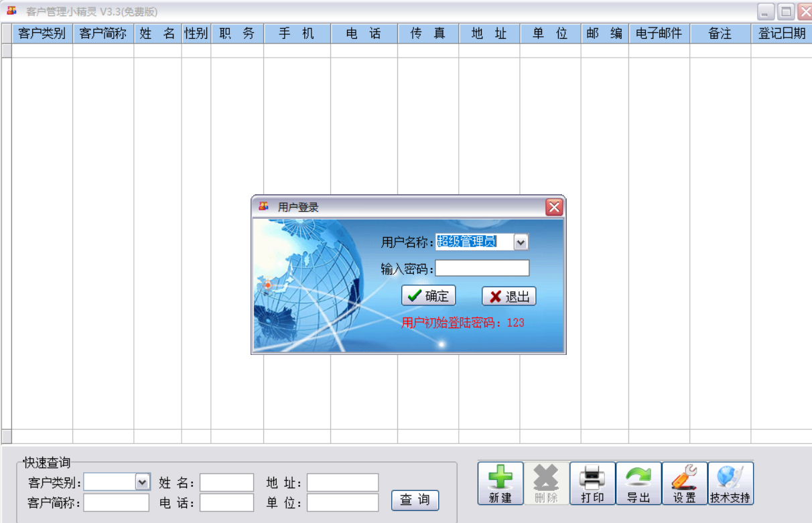Select the 超级管理员 username field
Image resolution: width=812 pixels, height=523 pixels.
tap(475, 242)
